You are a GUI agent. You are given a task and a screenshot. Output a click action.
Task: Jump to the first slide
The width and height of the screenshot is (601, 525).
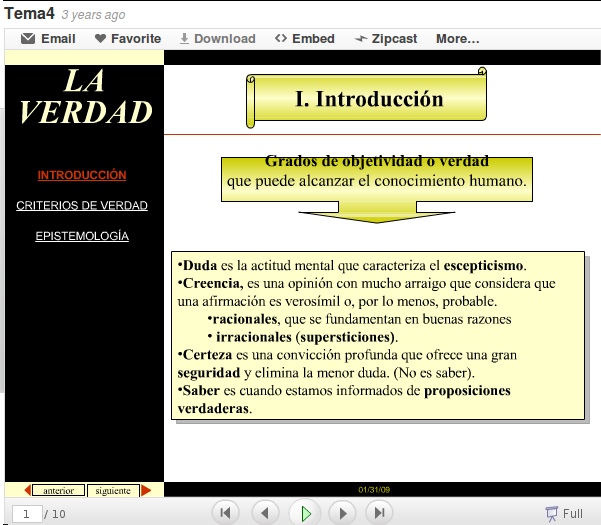coord(227,513)
